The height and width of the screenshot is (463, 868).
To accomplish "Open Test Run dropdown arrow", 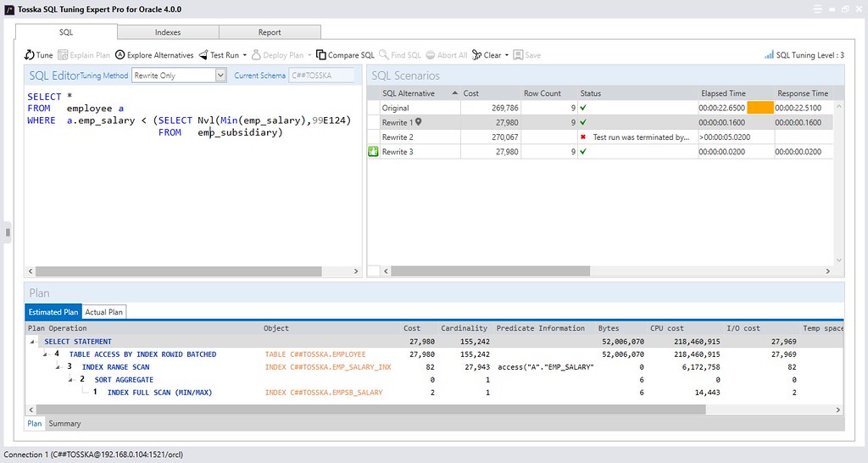I will coord(245,55).
